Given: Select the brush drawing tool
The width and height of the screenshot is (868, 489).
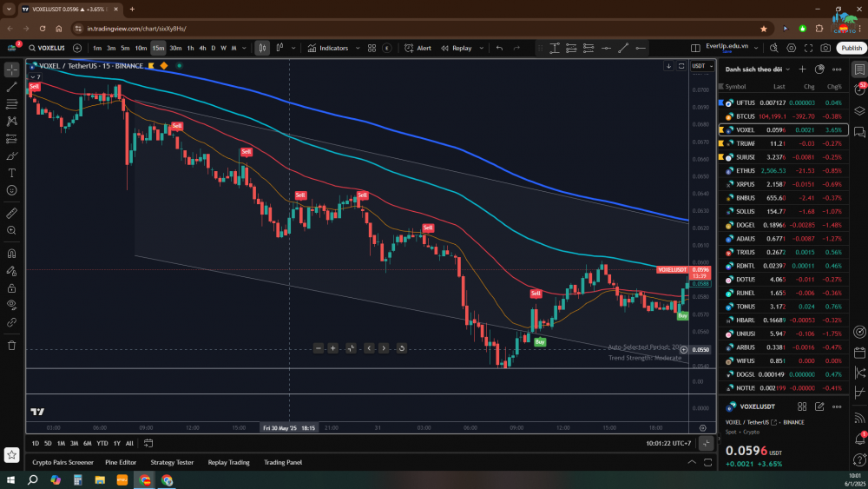Looking at the screenshot, I should [11, 156].
